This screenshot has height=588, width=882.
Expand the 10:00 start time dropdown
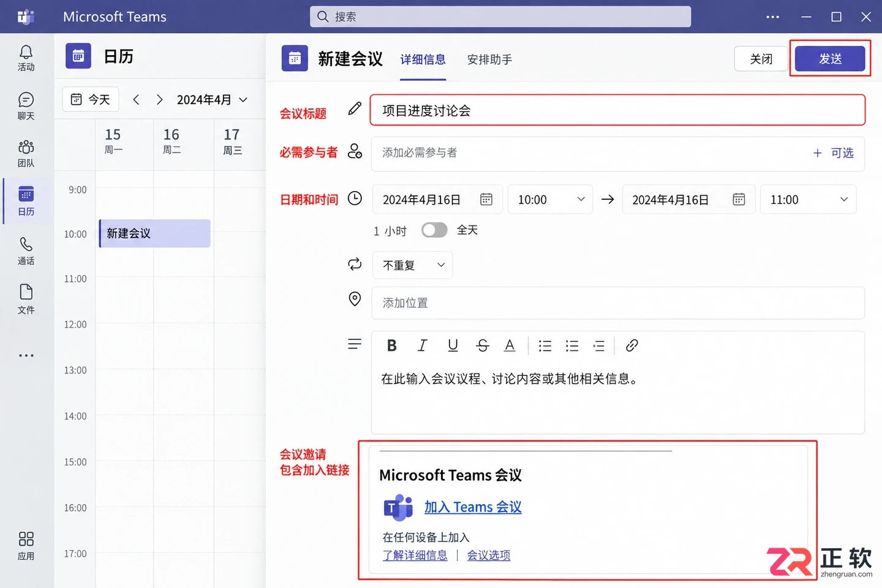tap(550, 199)
